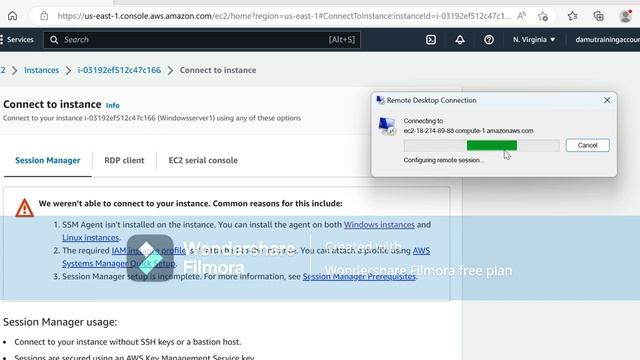Click the browser address bar URL
This screenshot has height=360, width=640.
click(x=284, y=16)
